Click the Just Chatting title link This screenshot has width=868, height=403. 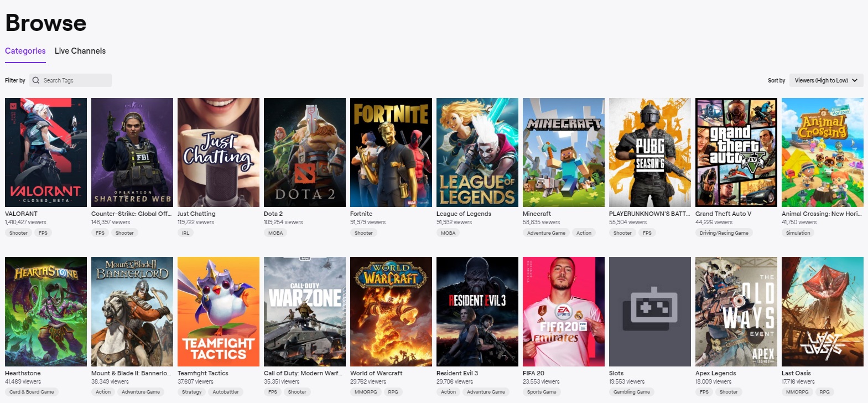point(196,214)
